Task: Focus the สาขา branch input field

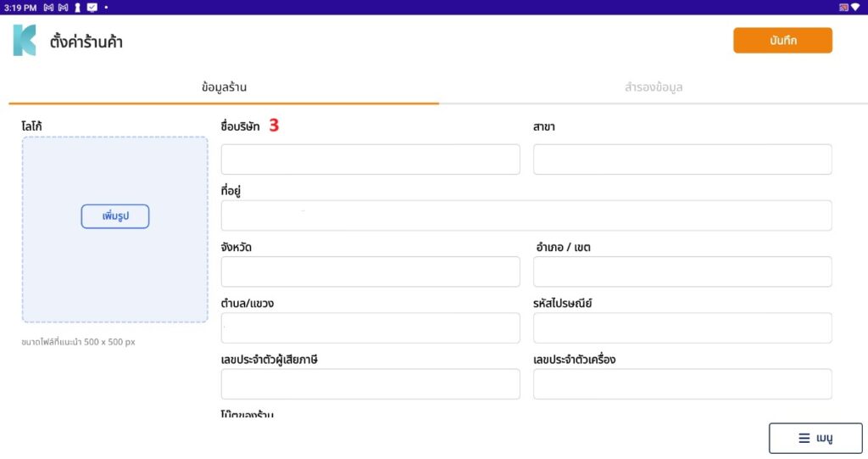Action: click(x=682, y=160)
